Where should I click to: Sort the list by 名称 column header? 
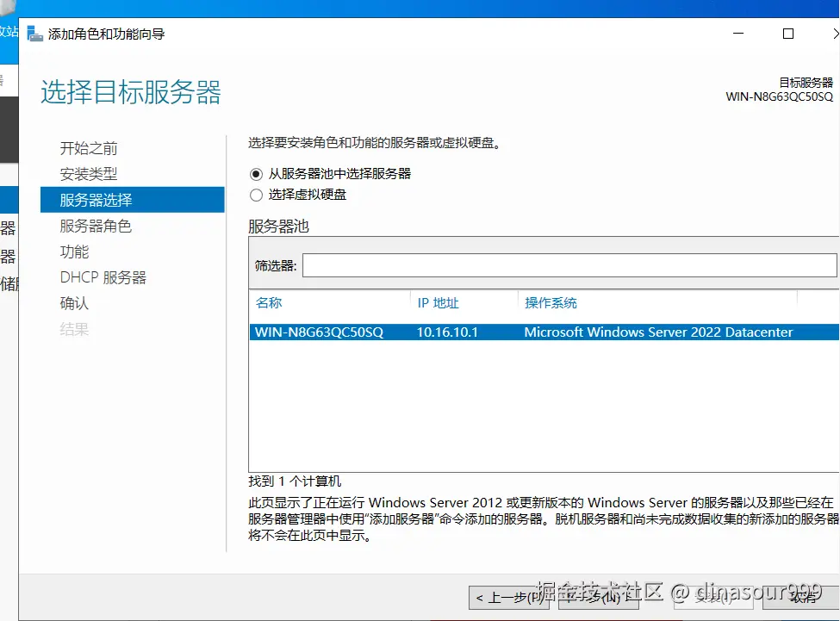click(269, 302)
